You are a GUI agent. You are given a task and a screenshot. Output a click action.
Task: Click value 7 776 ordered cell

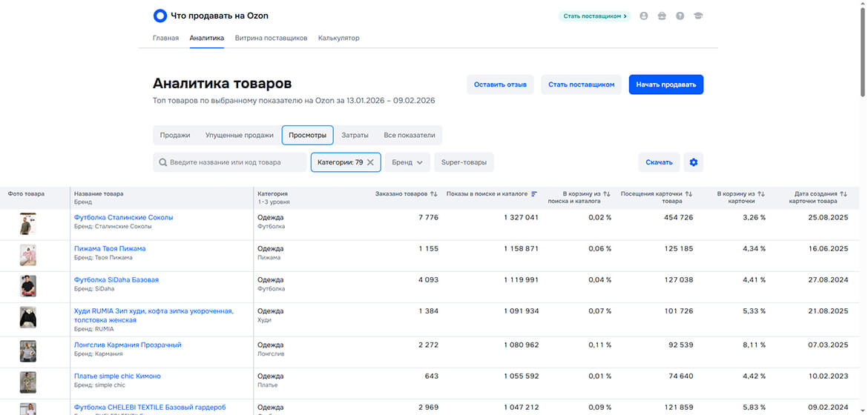429,217
